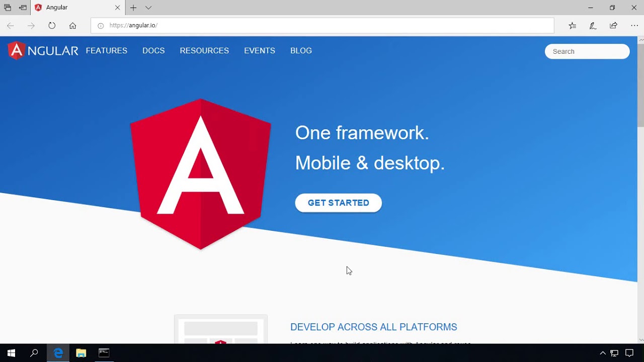Image resolution: width=644 pixels, height=362 pixels.
Task: Expand the tab previews chevron
Action: [148, 8]
